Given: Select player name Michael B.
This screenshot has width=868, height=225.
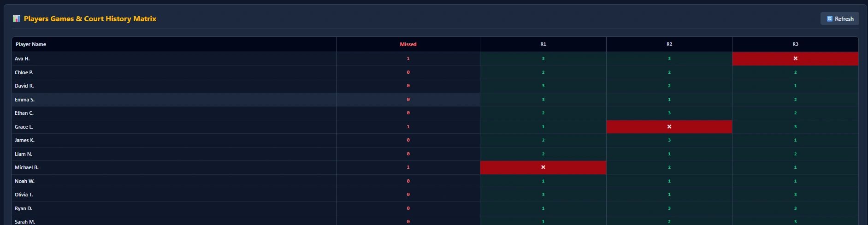Looking at the screenshot, I should tap(27, 167).
